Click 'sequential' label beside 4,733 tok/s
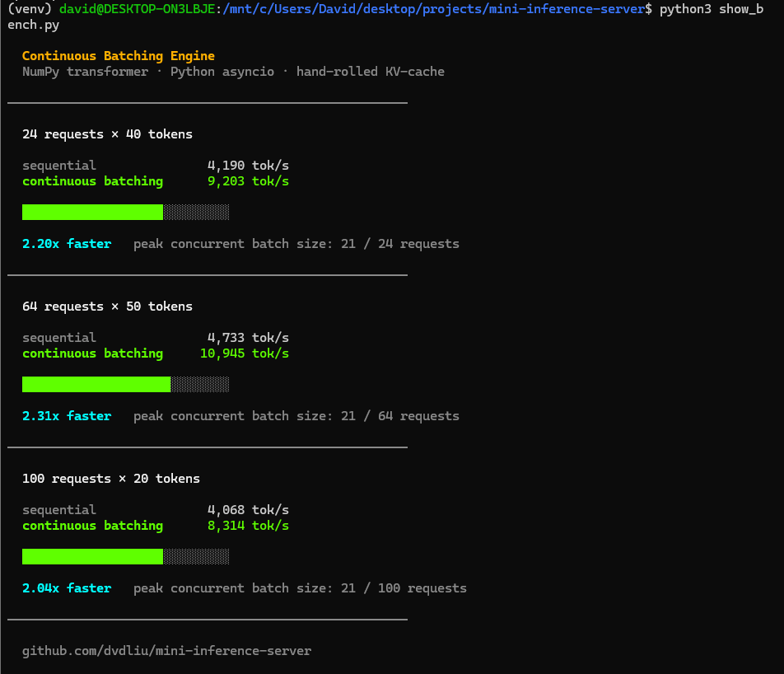This screenshot has width=784, height=674. coord(59,338)
